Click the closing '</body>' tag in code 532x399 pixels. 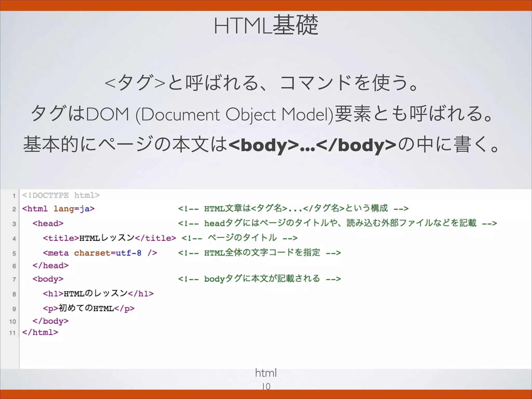(x=51, y=321)
